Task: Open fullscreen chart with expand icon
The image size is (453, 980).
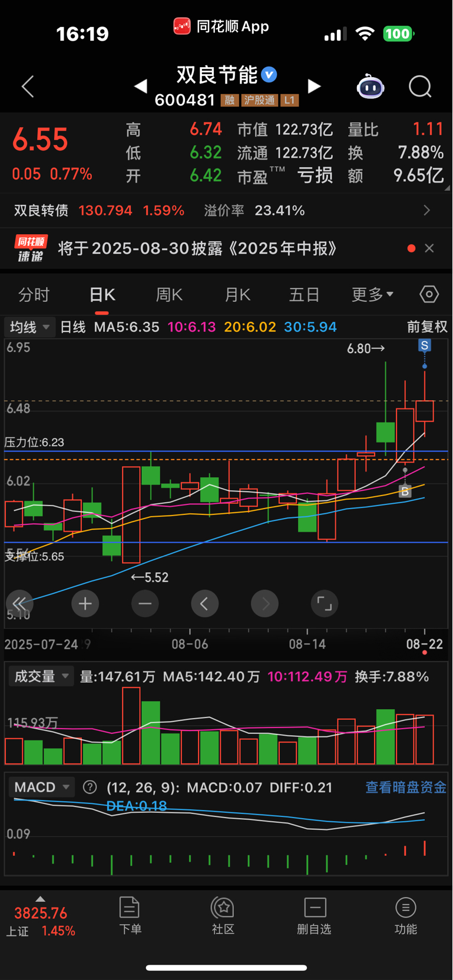Action: (x=325, y=603)
